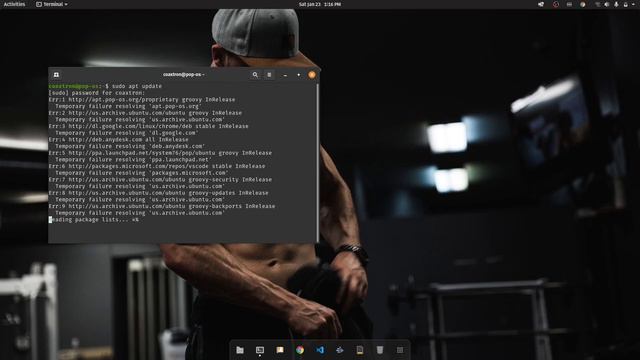The image size is (640, 360).
Task: Open the Terminal app menu in top bar
Action: [52, 4]
